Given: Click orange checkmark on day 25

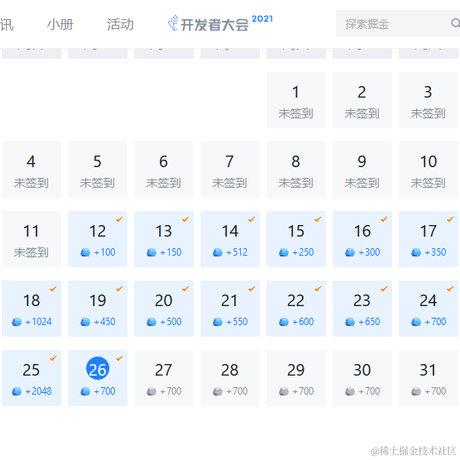Looking at the screenshot, I should (53, 358).
